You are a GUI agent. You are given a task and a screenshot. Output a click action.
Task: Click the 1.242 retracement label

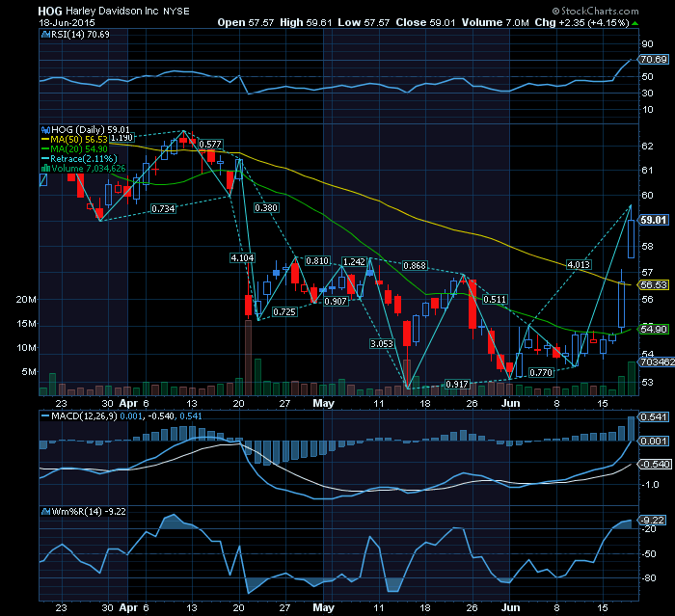(x=354, y=261)
